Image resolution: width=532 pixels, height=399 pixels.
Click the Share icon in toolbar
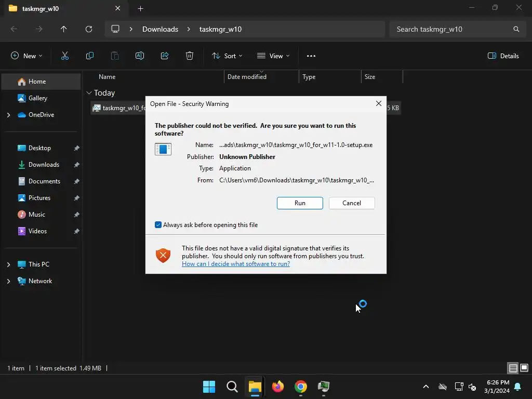pos(165,56)
